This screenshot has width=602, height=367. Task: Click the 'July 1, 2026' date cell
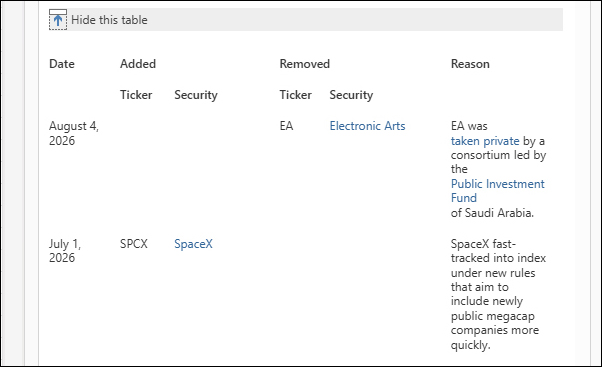[65, 251]
